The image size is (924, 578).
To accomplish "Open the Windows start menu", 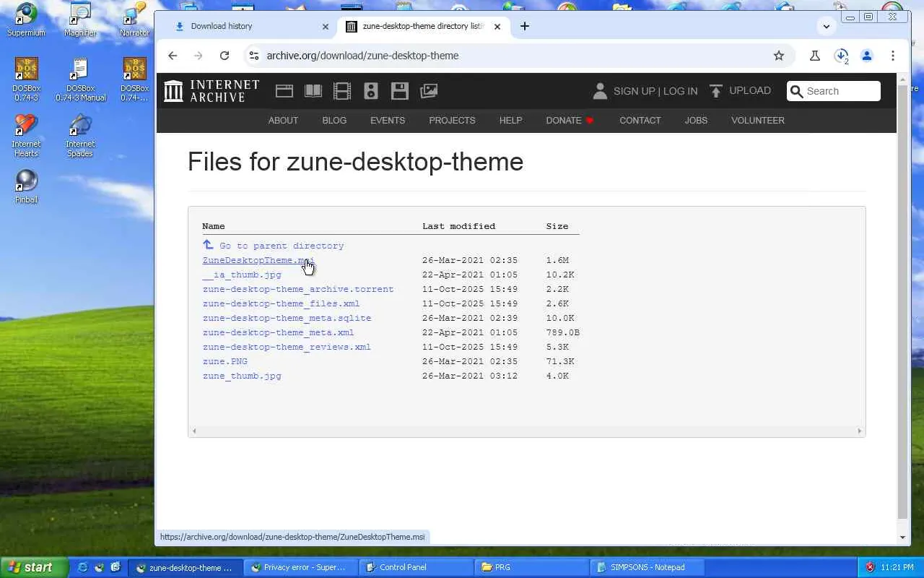I will (x=34, y=567).
